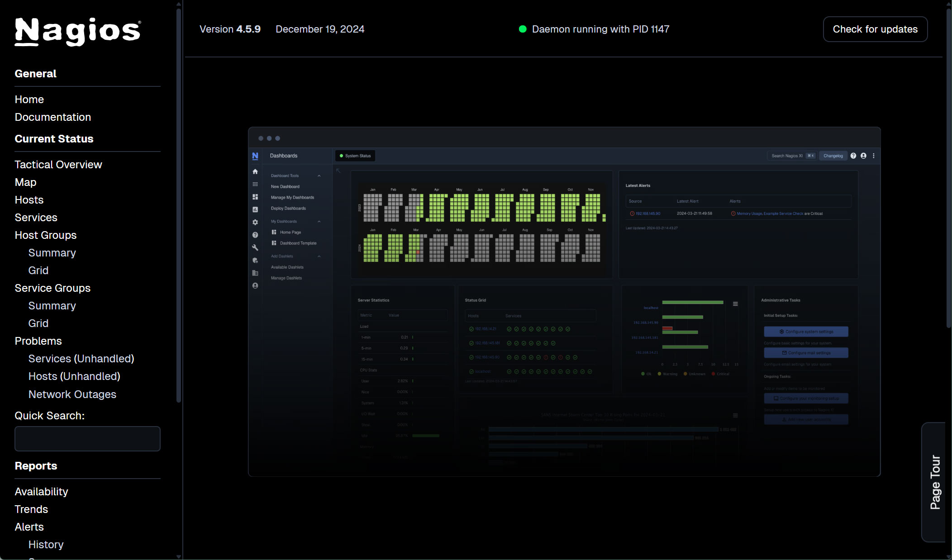Click the home icon in dashboard preview sidebar
952x560 pixels.
pyautogui.click(x=255, y=171)
